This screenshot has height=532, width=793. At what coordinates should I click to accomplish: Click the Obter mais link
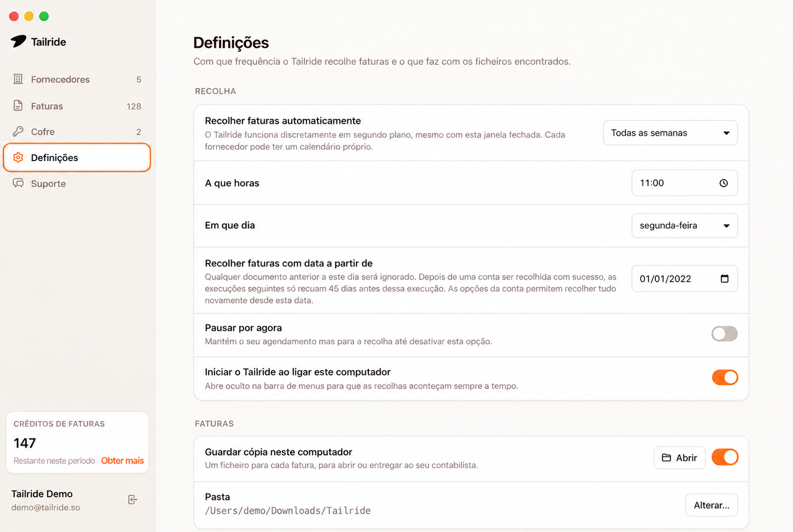(122, 461)
